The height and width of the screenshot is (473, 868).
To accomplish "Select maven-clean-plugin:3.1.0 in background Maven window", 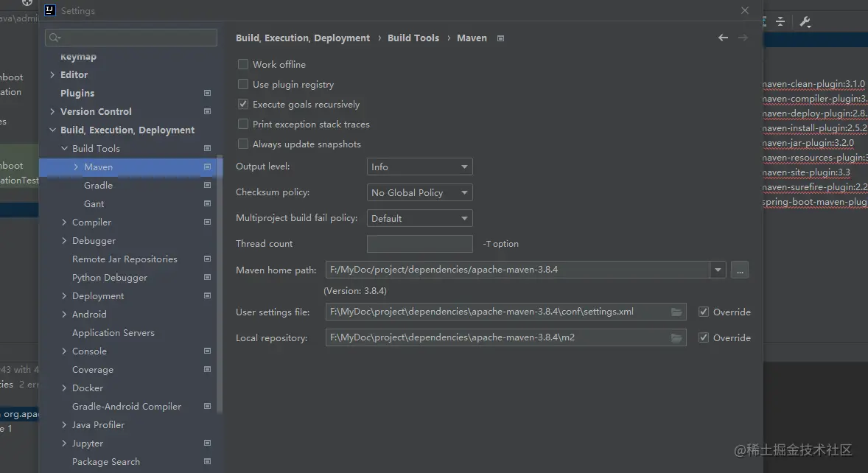I will [813, 83].
